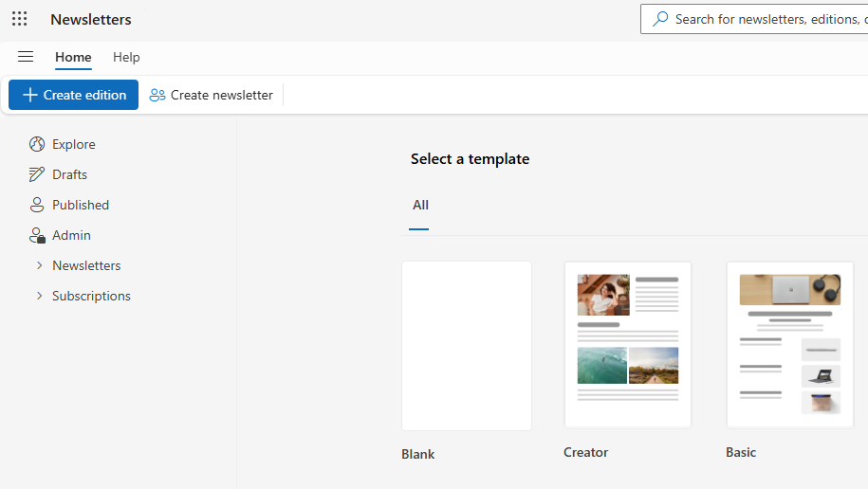The image size is (868, 489).
Task: Toggle the hamburger navigation menu
Action: coord(26,57)
